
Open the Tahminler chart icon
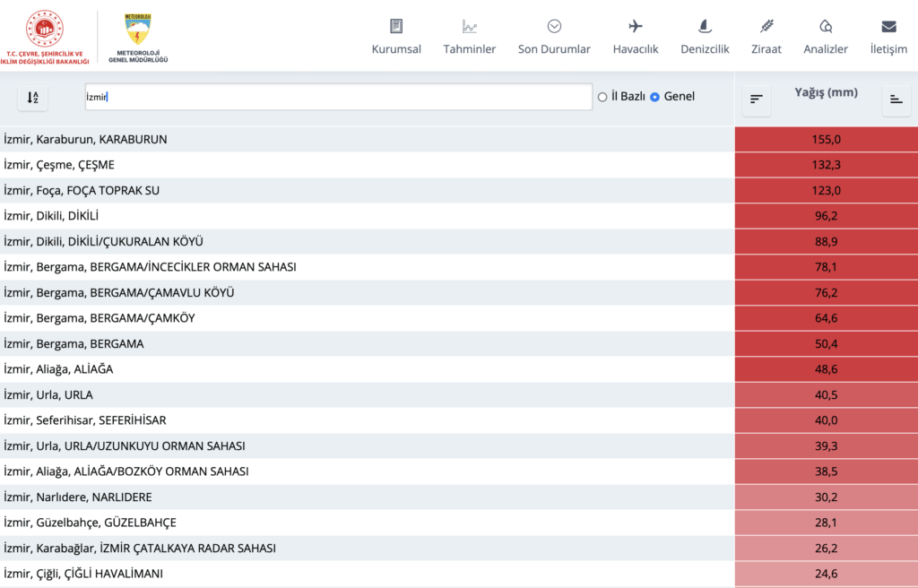(x=470, y=26)
